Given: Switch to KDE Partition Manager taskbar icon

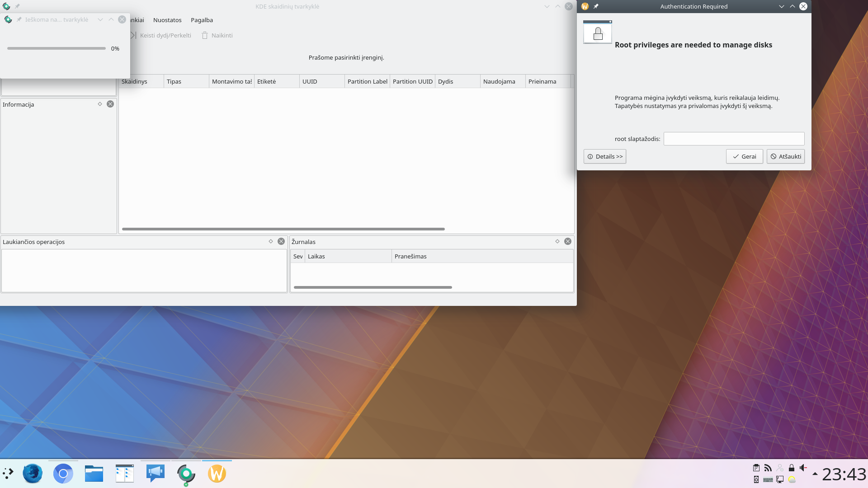Looking at the screenshot, I should click(x=186, y=474).
